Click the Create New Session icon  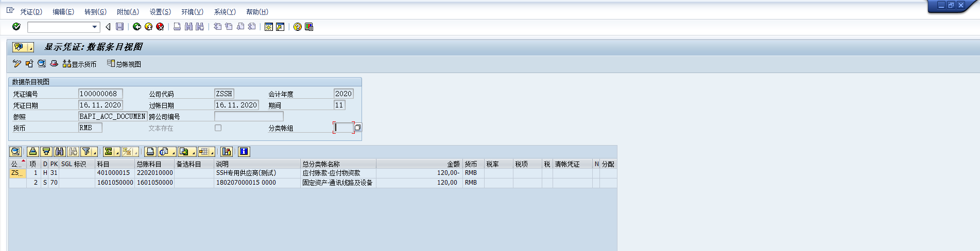[x=268, y=27]
